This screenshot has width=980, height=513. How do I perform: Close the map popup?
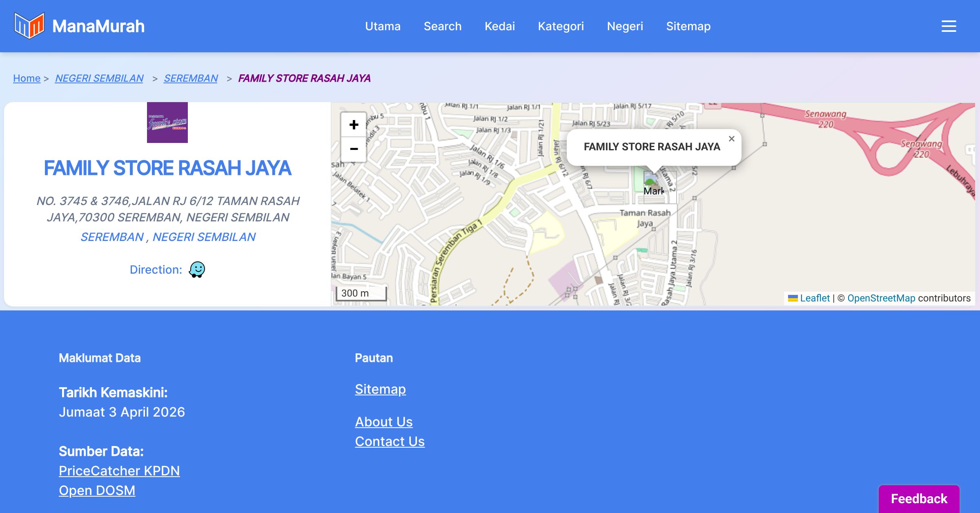click(731, 139)
